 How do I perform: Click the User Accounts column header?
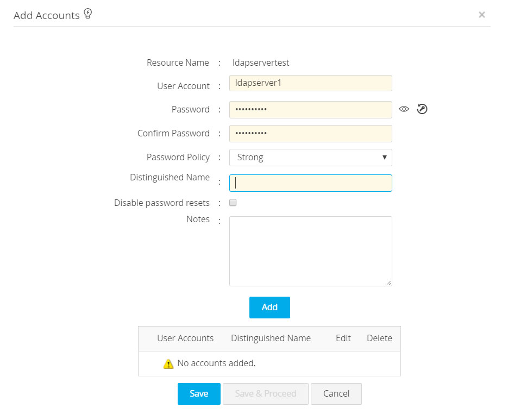tap(185, 338)
